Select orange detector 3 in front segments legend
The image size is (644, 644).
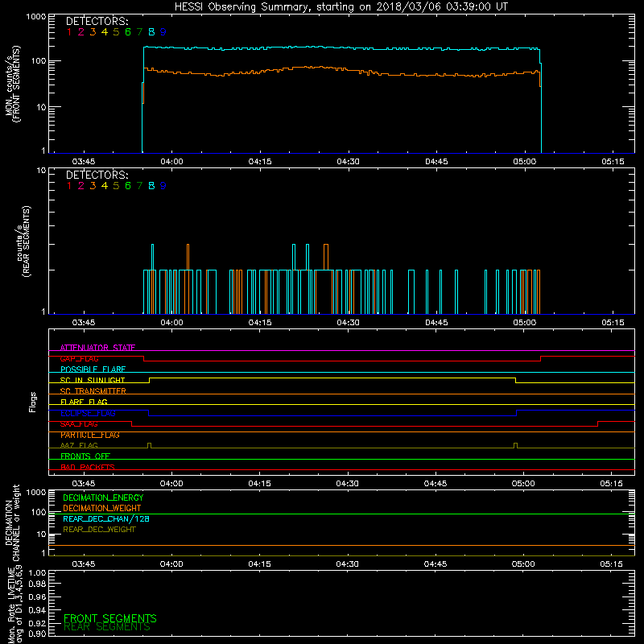pyautogui.click(x=93, y=32)
